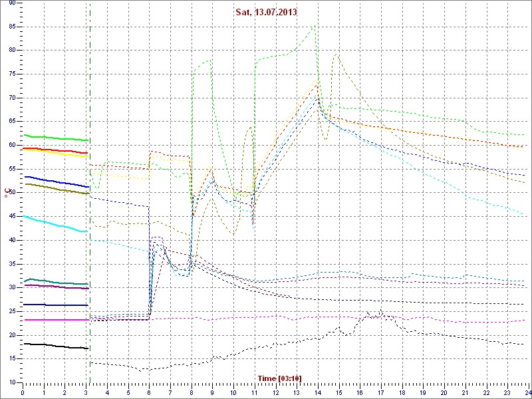Click the solid olive line segment
The image size is (532, 399).
pos(57,189)
